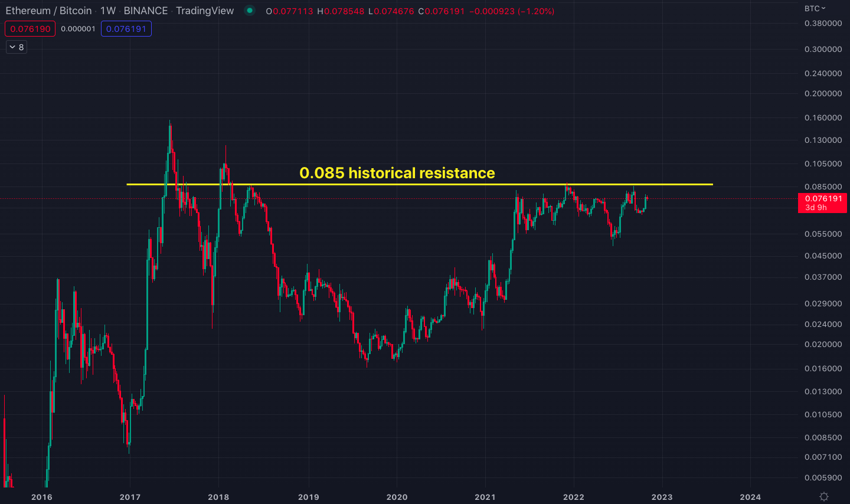
Task: Click the red current price label on axis
Action: coord(822,203)
